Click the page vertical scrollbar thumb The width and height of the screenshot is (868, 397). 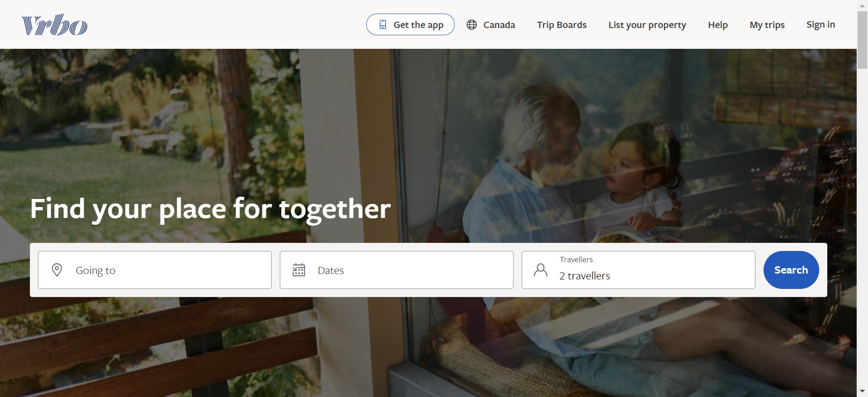[x=862, y=40]
